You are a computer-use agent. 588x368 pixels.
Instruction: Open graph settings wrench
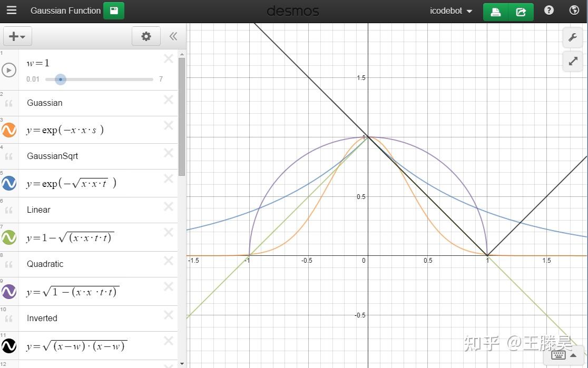click(x=572, y=37)
